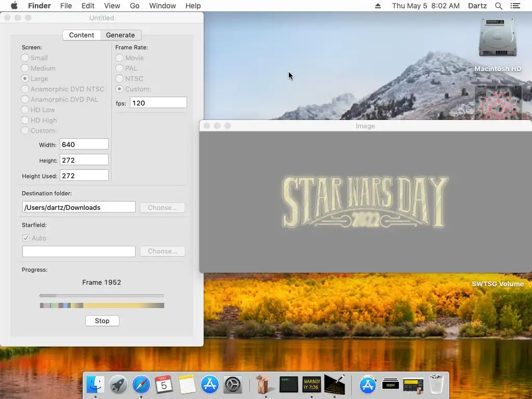This screenshot has width=532, height=399.
Task: Click Choose for Starfield file
Action: [163, 251]
